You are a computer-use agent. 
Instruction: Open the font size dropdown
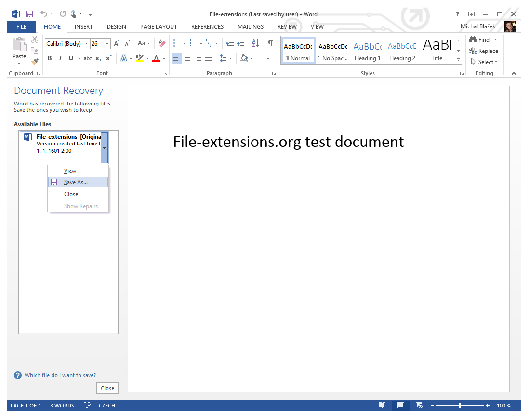coord(107,43)
